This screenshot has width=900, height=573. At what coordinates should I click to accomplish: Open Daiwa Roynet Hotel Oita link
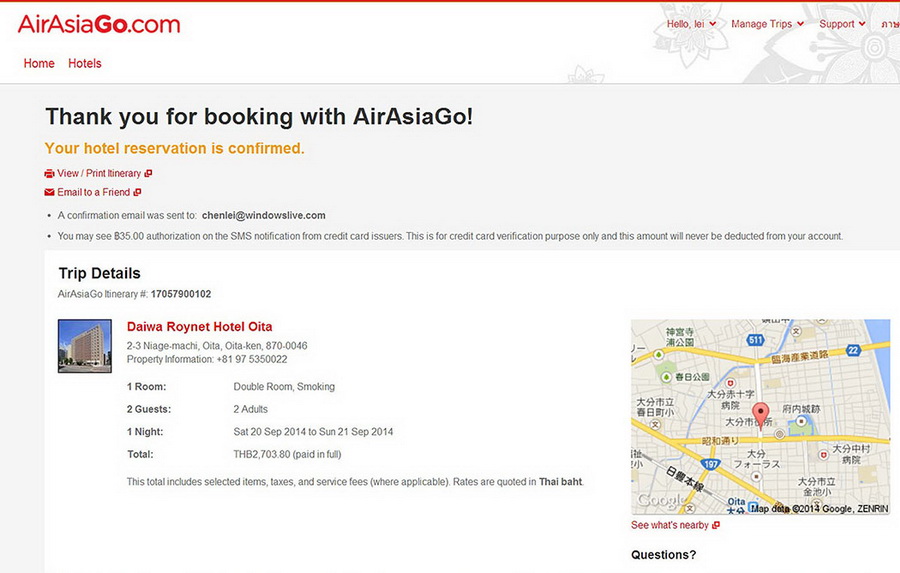point(199,327)
